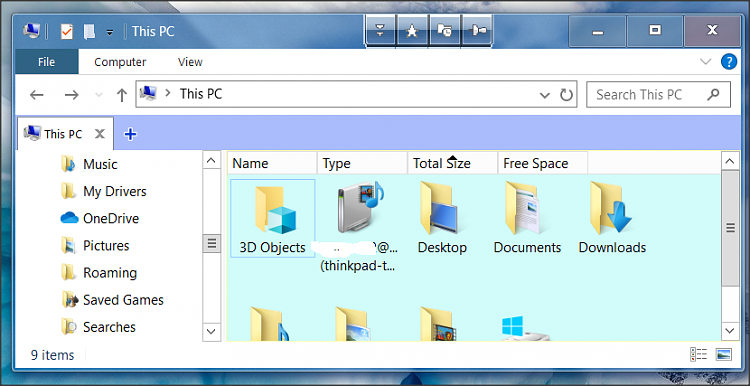This screenshot has height=386, width=750.
Task: Minimize the This PC window
Action: [597, 32]
